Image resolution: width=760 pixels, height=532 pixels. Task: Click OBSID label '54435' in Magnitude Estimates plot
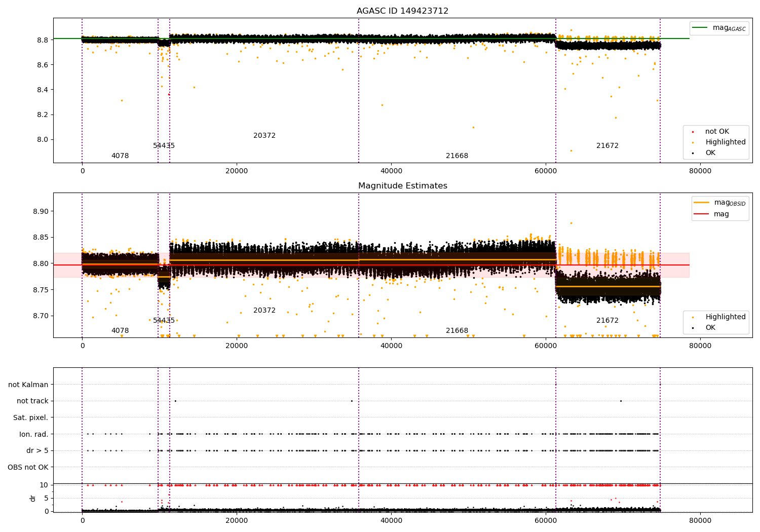(x=164, y=321)
